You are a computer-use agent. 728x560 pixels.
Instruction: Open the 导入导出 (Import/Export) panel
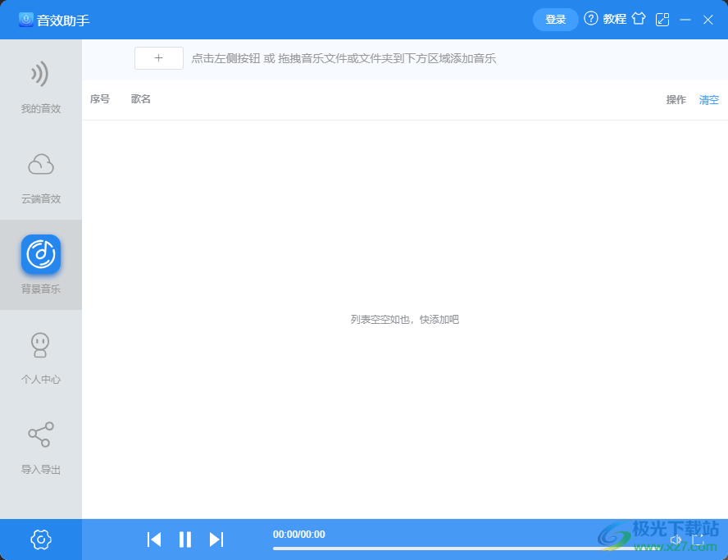click(40, 445)
